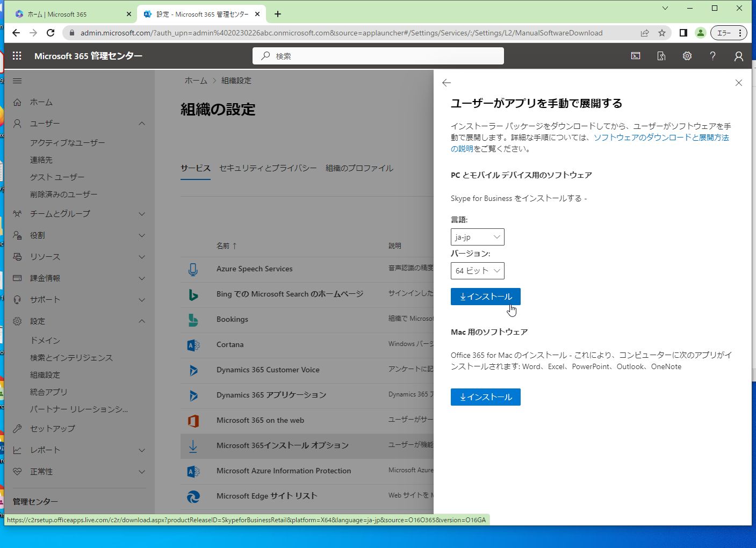Focus the 検索 search box
The image size is (756, 548).
click(x=378, y=56)
